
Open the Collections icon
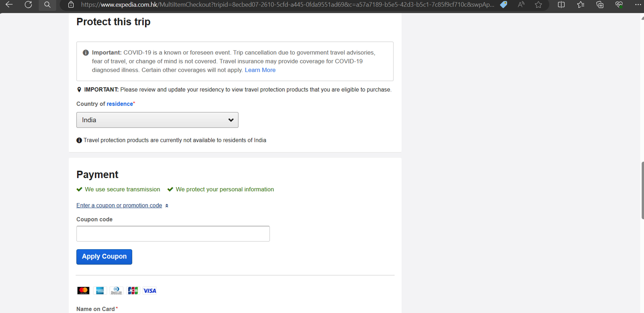[x=600, y=5]
